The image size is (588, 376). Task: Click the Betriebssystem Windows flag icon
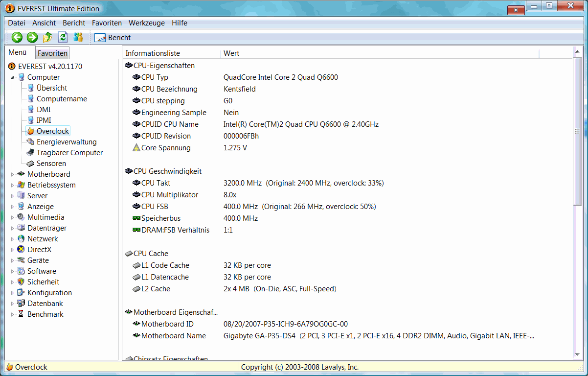pos(21,185)
